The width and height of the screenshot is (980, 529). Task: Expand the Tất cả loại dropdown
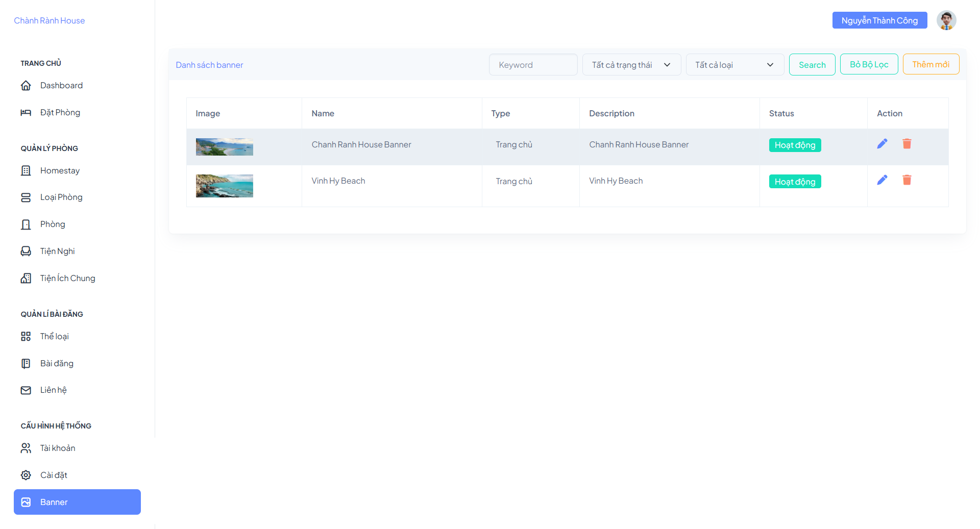click(734, 65)
